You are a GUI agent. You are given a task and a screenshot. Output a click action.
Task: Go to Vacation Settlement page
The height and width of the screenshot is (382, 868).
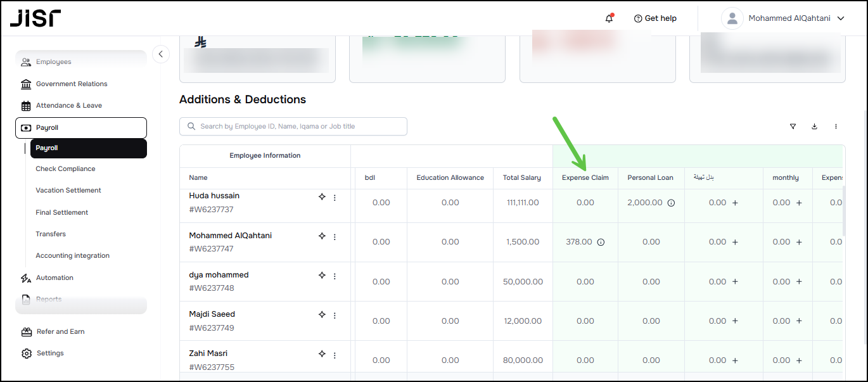(68, 191)
